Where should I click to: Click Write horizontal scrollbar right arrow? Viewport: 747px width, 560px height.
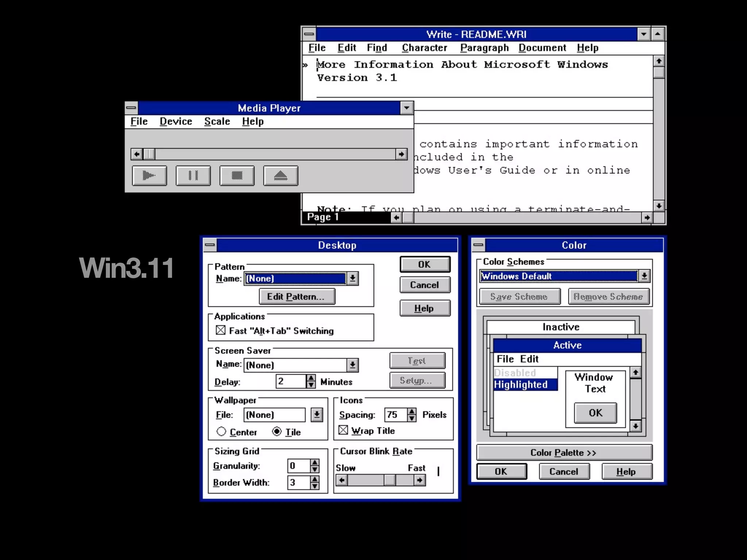[x=647, y=218]
